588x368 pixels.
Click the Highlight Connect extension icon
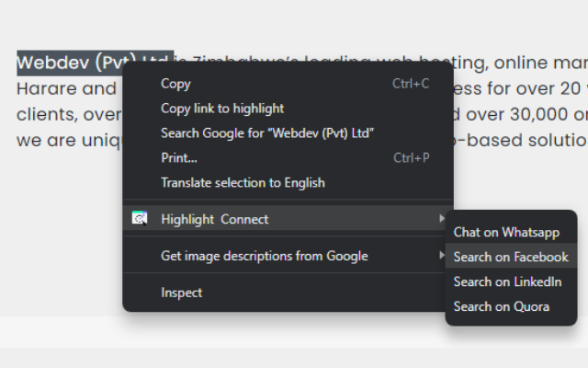click(140, 218)
